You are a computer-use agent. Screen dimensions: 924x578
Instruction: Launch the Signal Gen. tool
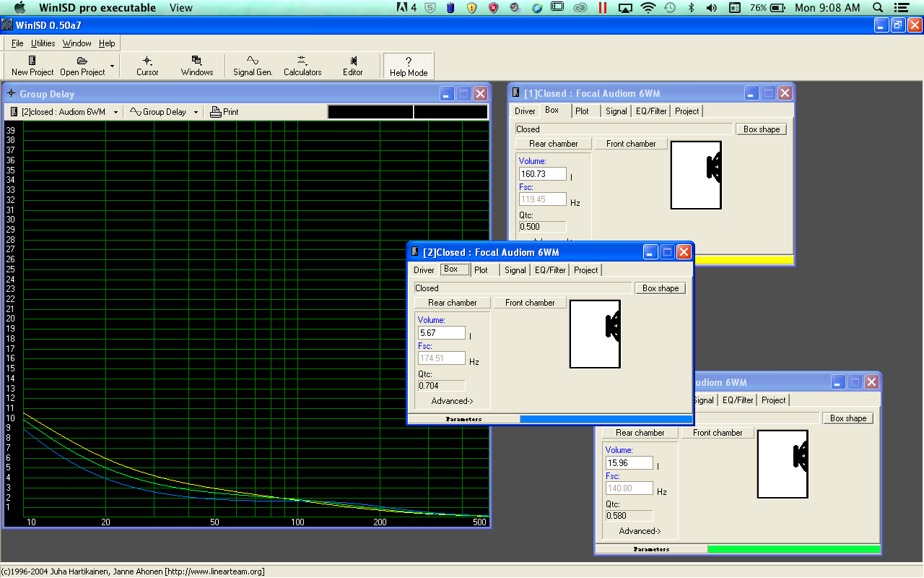tap(253, 66)
